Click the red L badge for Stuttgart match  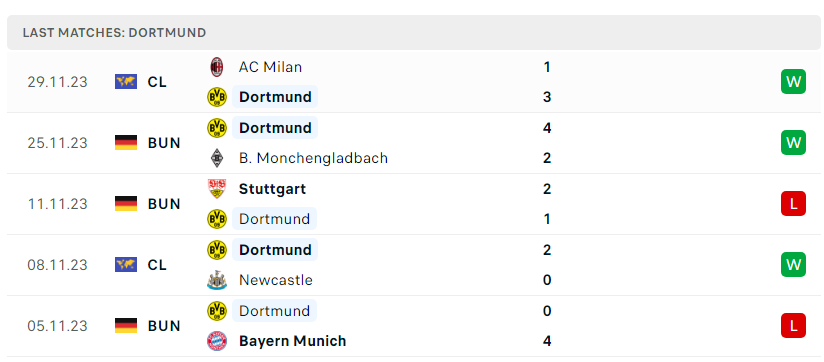(x=793, y=204)
